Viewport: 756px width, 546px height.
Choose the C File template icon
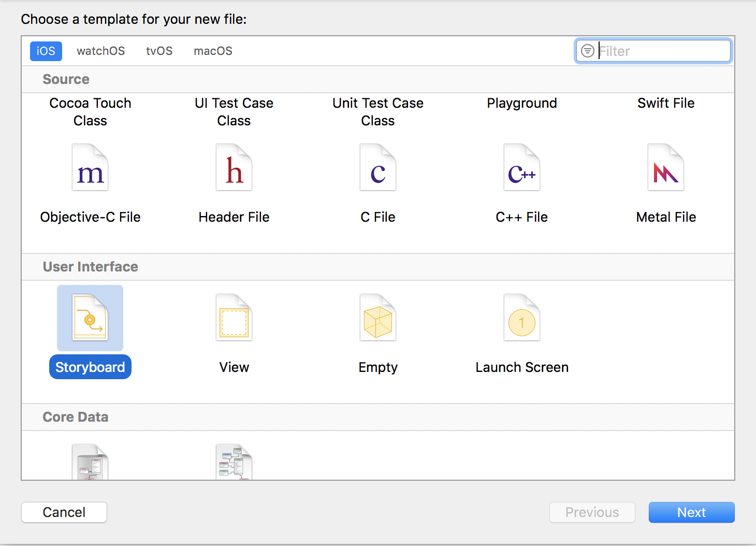point(378,167)
